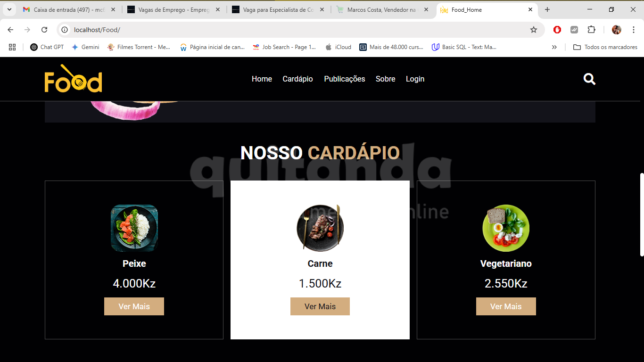Click the Login link in the navigation
The image size is (644, 362).
(415, 79)
